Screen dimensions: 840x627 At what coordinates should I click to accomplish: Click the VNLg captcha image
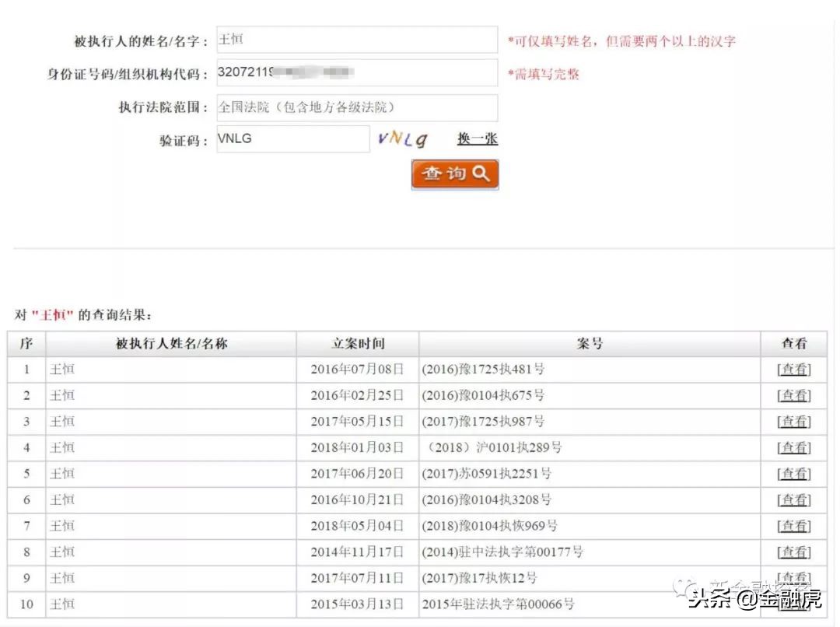click(x=402, y=139)
